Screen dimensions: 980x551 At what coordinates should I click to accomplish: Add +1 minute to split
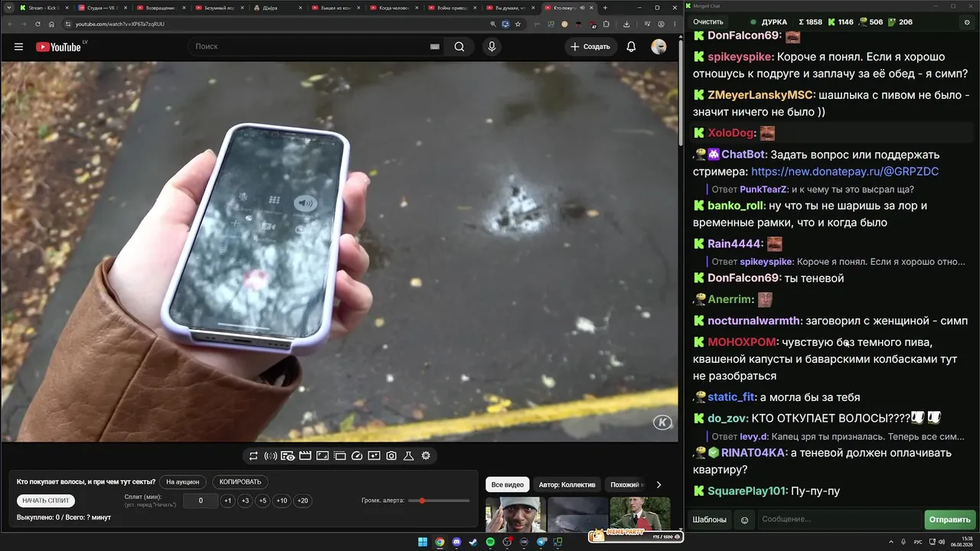[x=227, y=501]
